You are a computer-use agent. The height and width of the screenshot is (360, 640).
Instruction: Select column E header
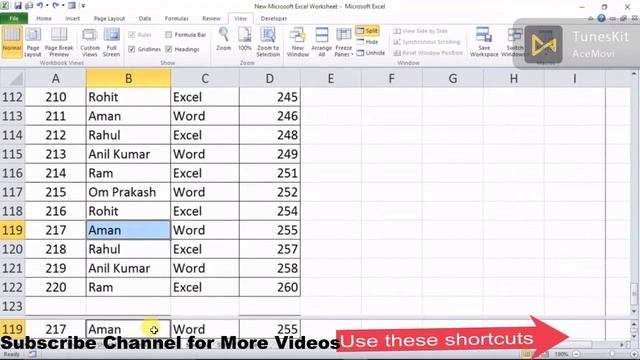tap(331, 78)
